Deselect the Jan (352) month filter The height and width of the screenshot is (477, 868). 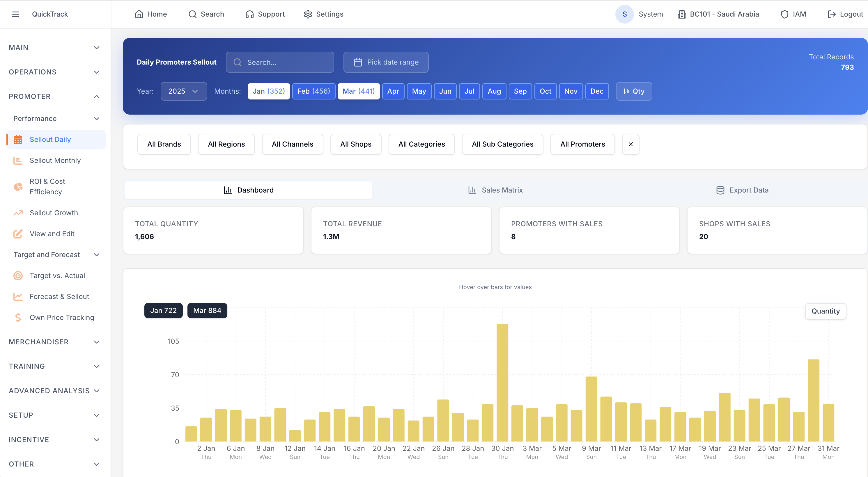pos(269,91)
